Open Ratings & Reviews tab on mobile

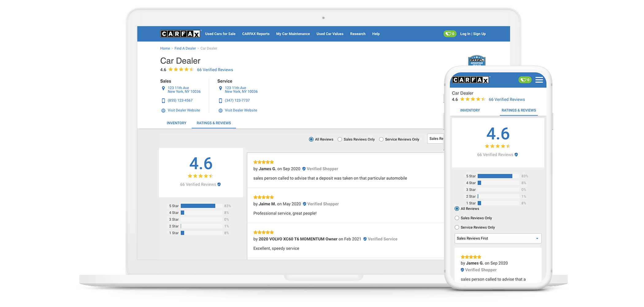[x=519, y=110]
